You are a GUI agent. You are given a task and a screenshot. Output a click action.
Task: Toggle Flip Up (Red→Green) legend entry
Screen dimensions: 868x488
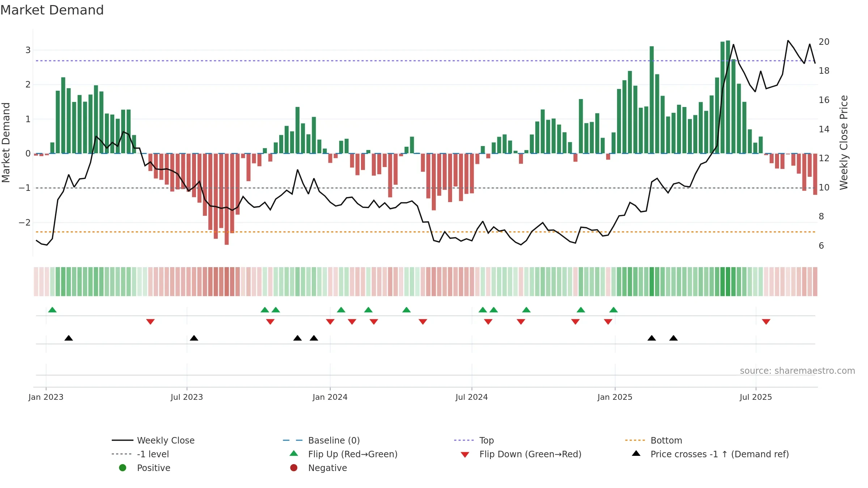click(x=344, y=454)
